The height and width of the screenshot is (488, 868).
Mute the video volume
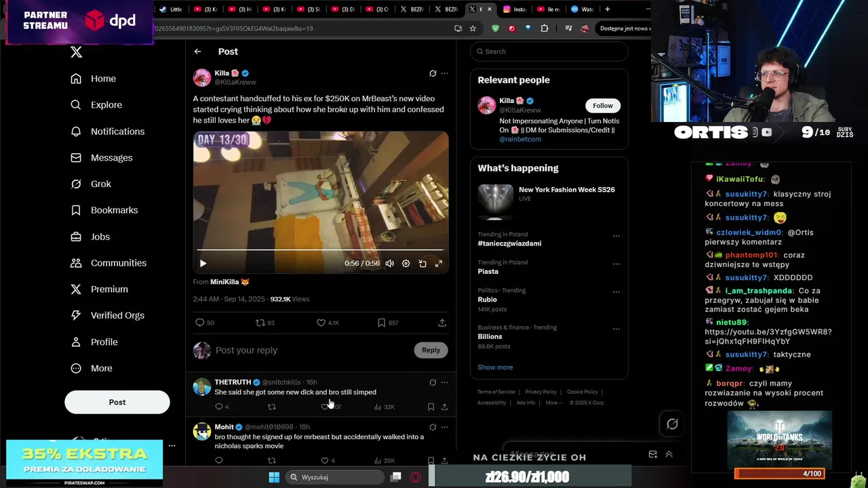389,264
